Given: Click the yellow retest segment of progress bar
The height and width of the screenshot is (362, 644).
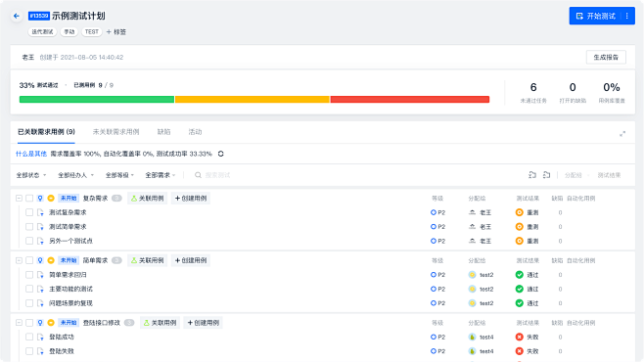Looking at the screenshot, I should coord(253,100).
